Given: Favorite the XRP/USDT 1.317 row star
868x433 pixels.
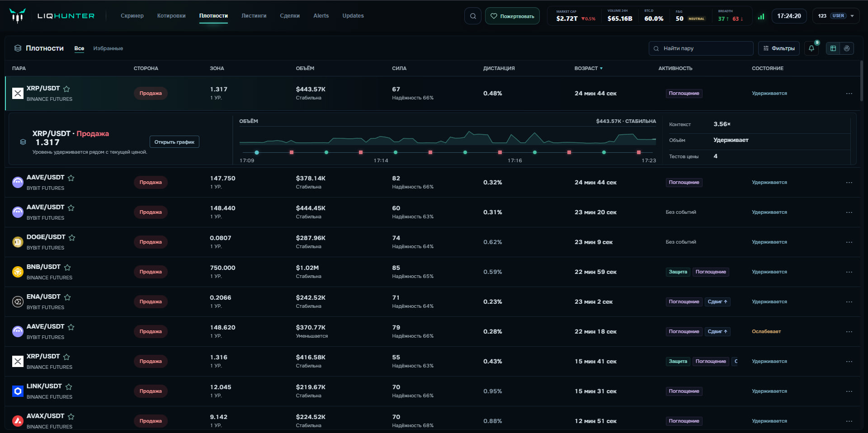Looking at the screenshot, I should coord(66,89).
